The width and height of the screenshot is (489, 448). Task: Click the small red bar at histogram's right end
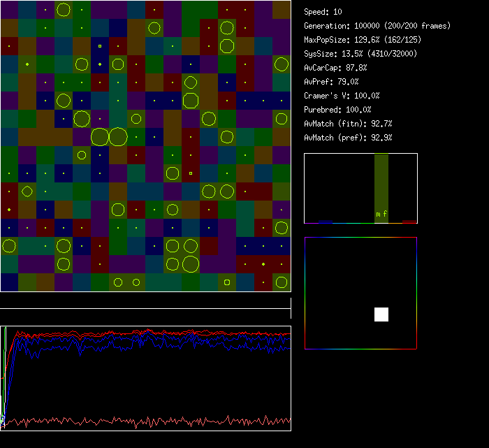409,222
